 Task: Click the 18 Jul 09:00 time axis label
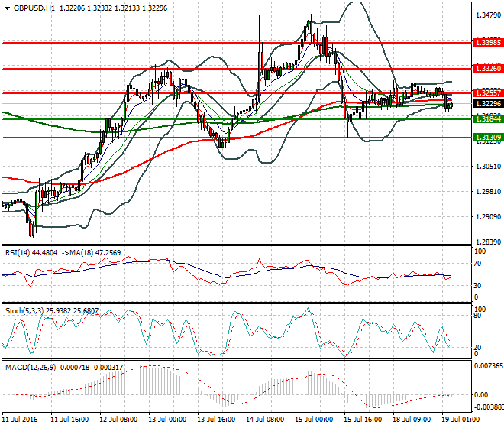coord(412,420)
